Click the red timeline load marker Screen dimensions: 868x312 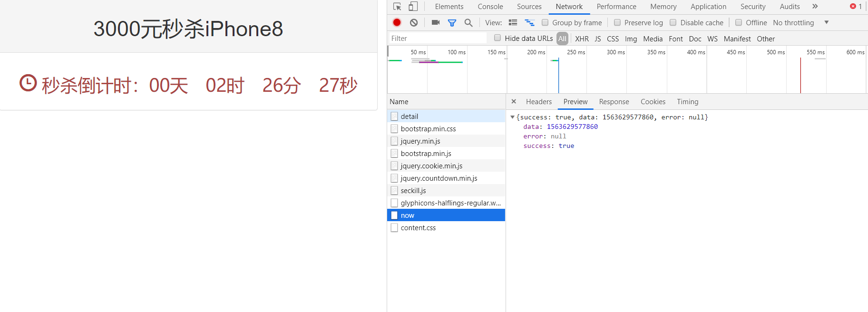click(x=800, y=75)
